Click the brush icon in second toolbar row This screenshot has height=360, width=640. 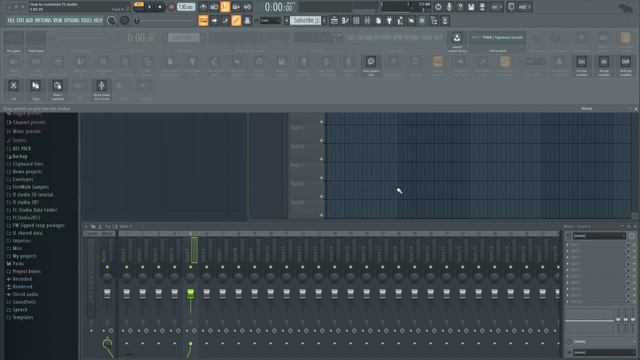click(225, 20)
